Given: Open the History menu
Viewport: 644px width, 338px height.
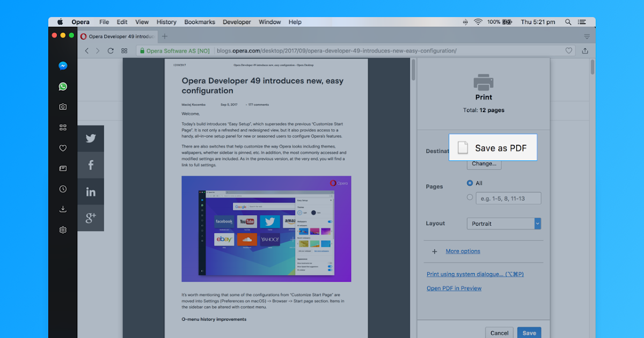Looking at the screenshot, I should [x=166, y=22].
